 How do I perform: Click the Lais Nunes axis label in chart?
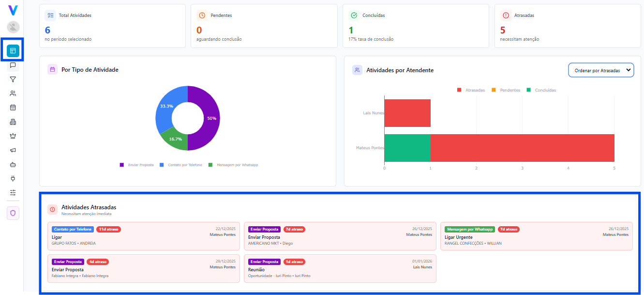[373, 113]
